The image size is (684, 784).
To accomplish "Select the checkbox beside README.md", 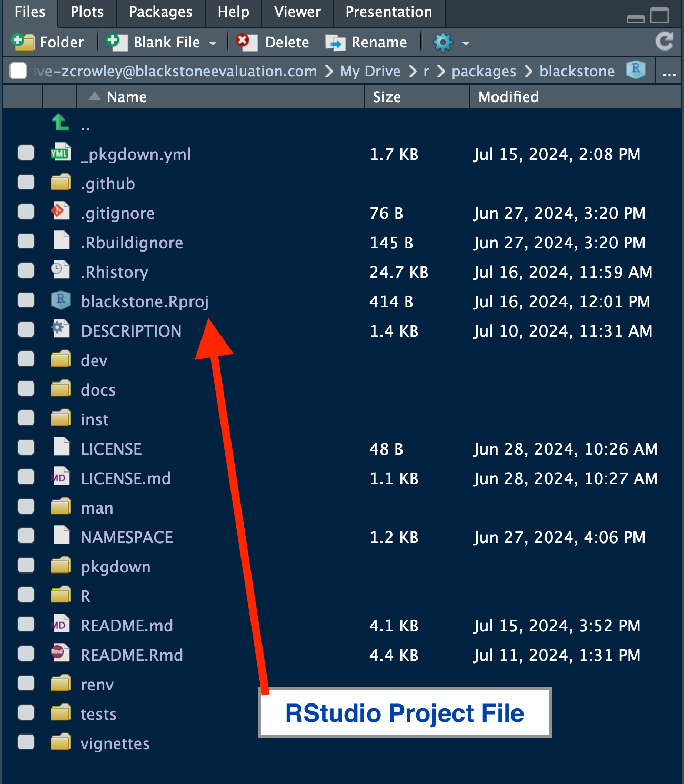I will (25, 624).
